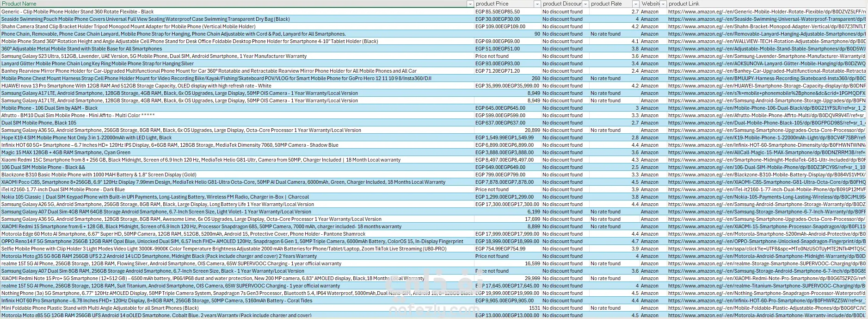Open the Generic-Mobile-Holder-Rotate-Flexible Amazon link

click(767, 12)
